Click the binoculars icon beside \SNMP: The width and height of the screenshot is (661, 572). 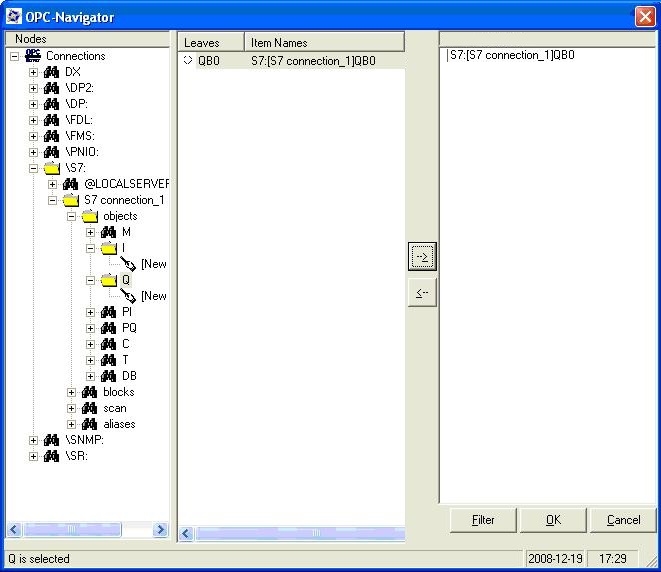tap(51, 440)
